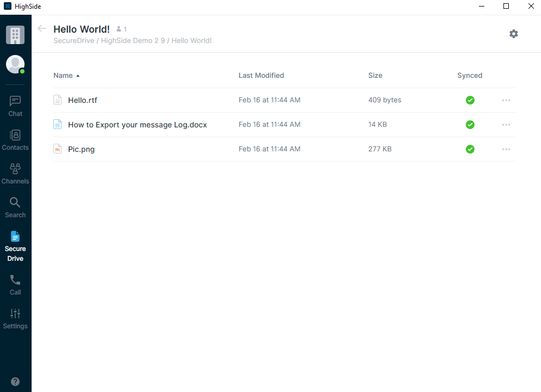Click the modified date of Pic.png

270,149
